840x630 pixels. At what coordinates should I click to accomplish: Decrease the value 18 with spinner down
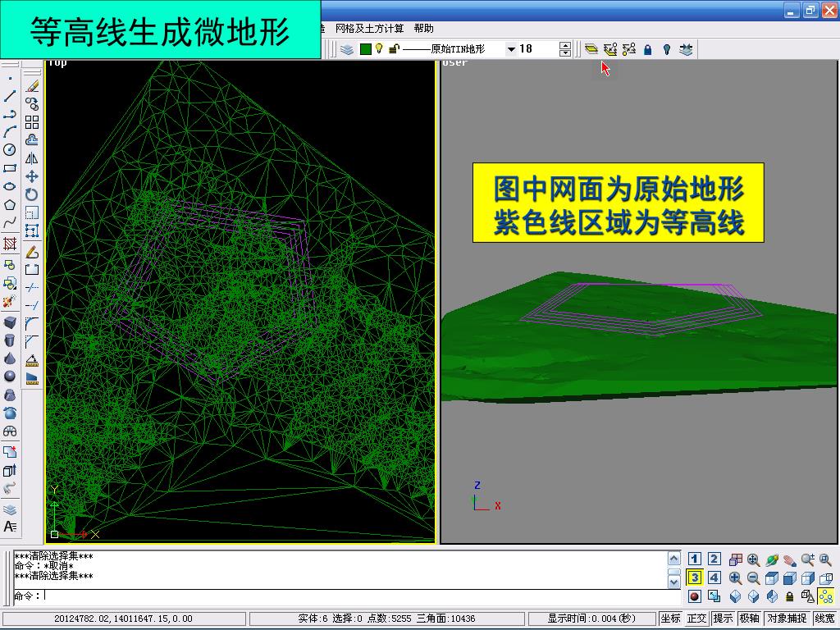click(564, 53)
